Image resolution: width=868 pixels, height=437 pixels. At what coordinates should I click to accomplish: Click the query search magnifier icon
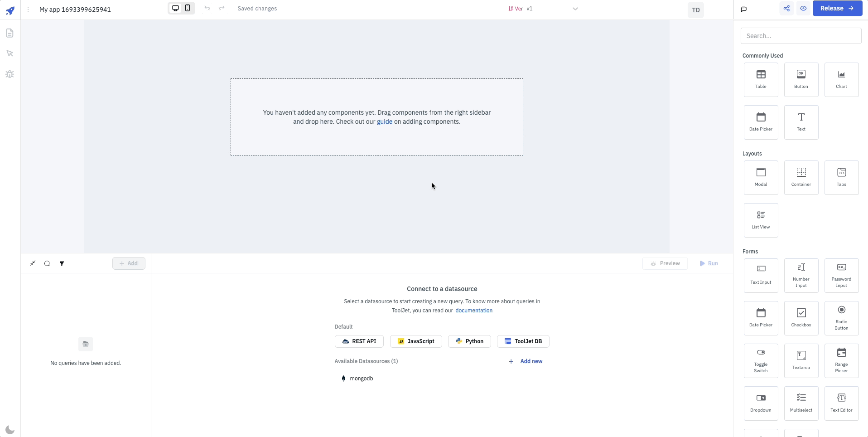pos(47,263)
